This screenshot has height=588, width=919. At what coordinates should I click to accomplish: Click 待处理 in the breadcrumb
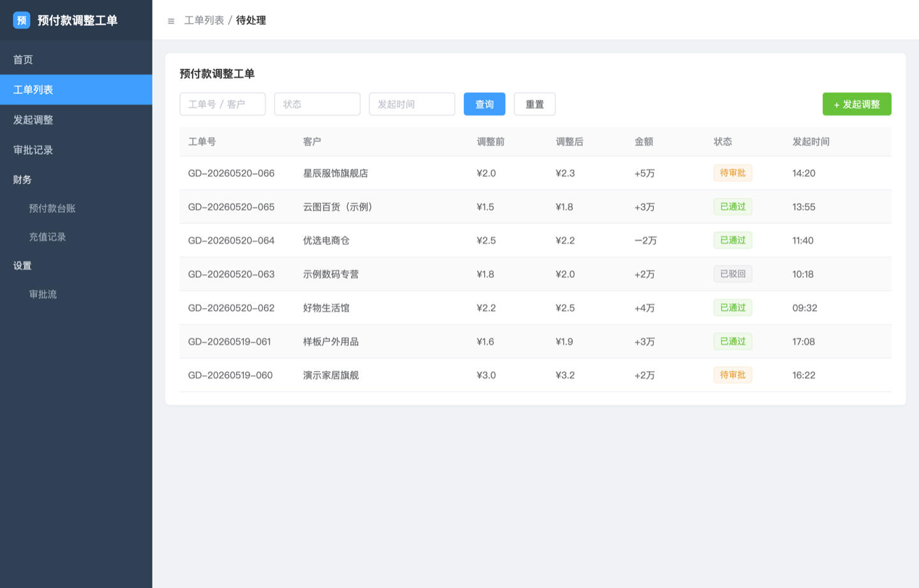coord(251,20)
